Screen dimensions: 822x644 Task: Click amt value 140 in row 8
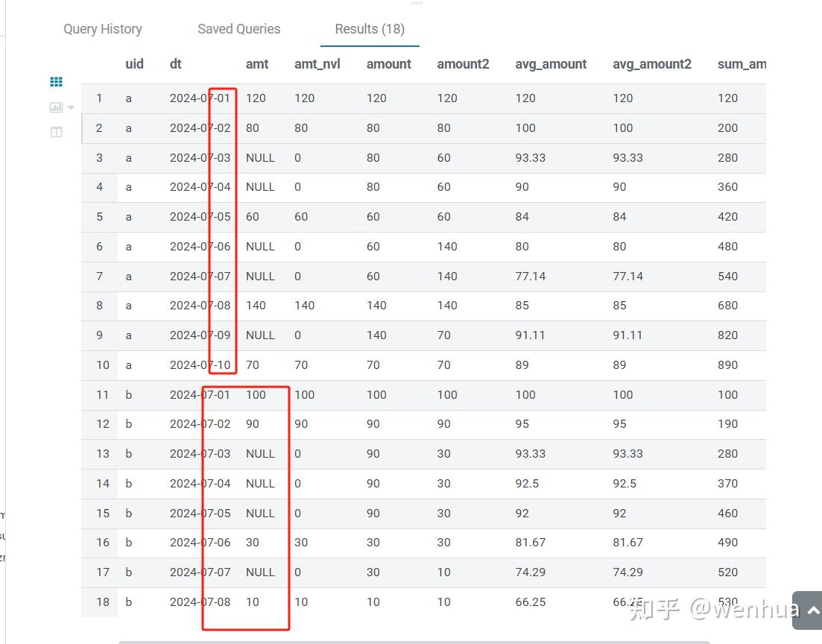256,305
